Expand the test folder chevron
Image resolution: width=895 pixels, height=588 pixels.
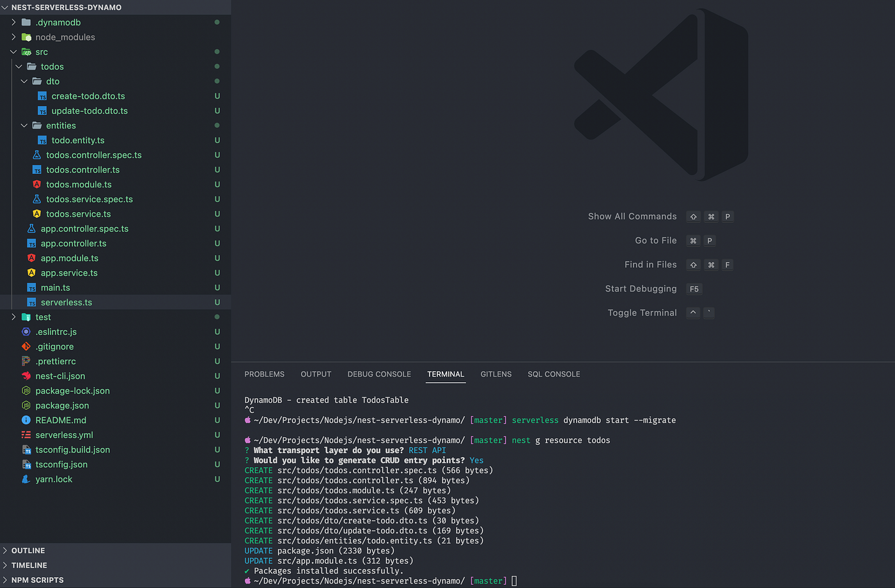pyautogui.click(x=13, y=317)
